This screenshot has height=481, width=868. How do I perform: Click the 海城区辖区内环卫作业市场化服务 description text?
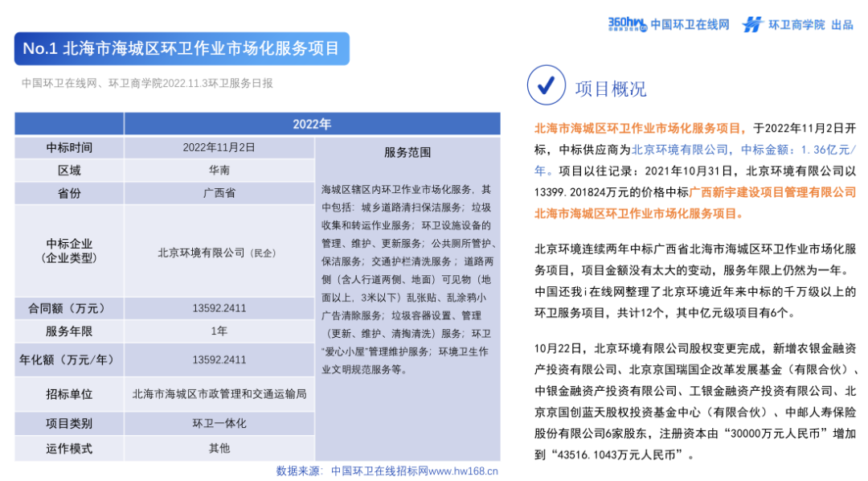[408, 279]
